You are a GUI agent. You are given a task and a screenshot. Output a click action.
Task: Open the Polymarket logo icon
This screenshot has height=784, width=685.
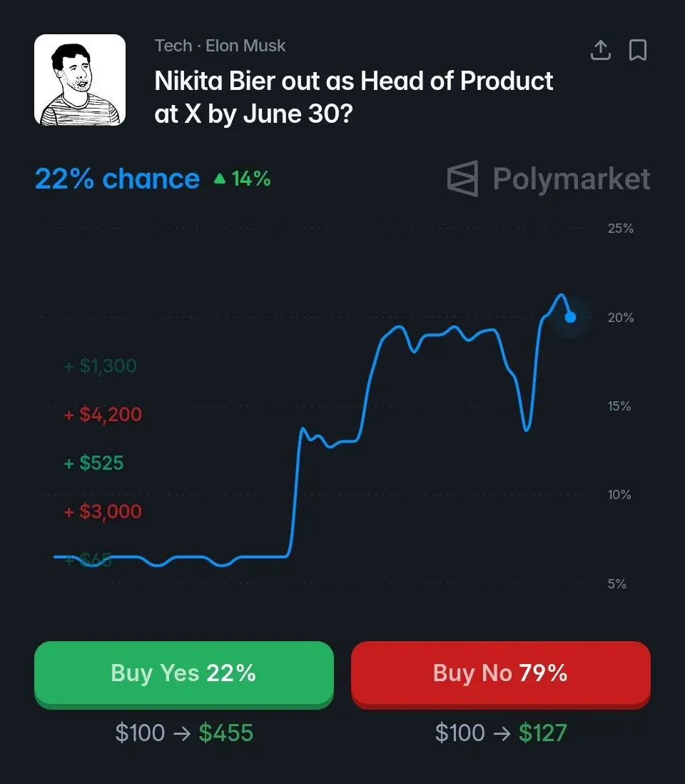(x=462, y=179)
